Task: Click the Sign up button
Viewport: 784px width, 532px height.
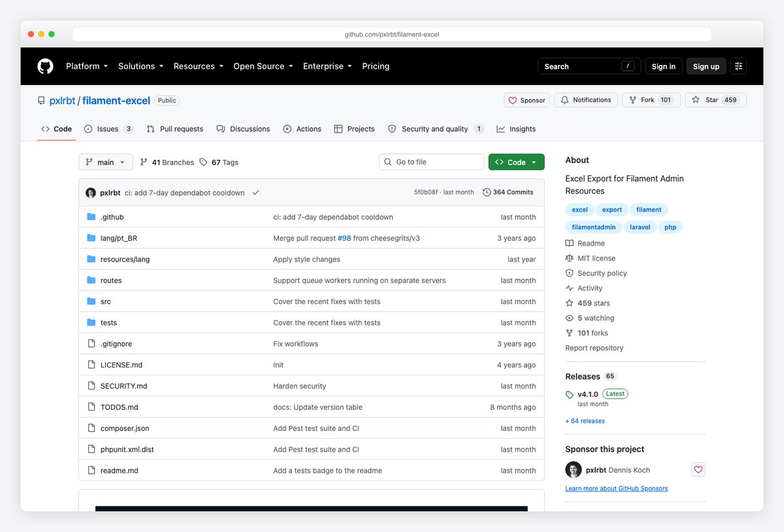Action: [x=706, y=66]
